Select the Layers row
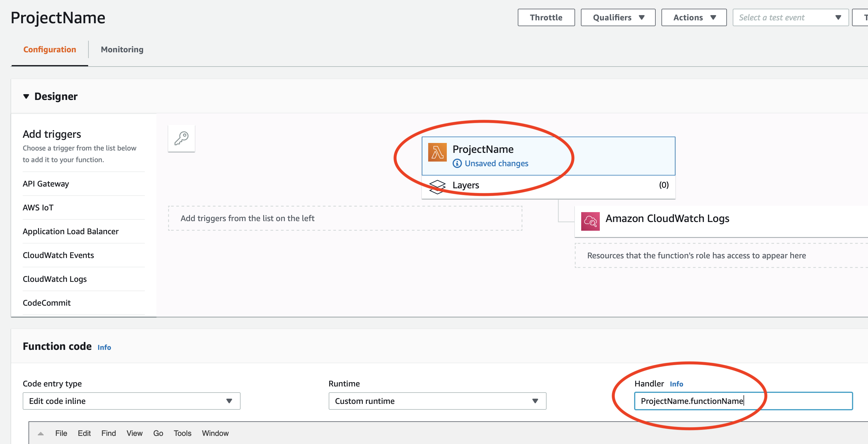 [548, 187]
